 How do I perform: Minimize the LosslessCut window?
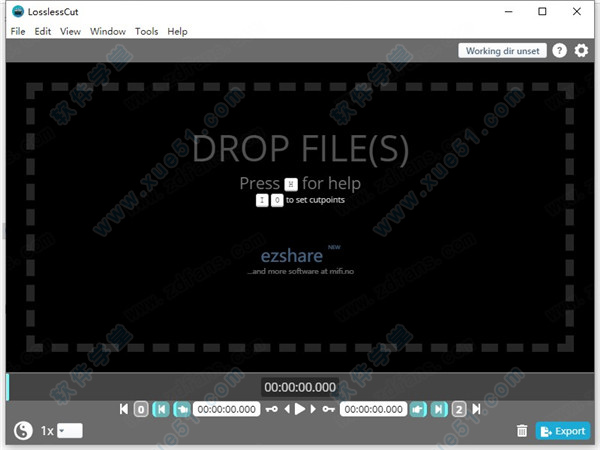click(509, 11)
